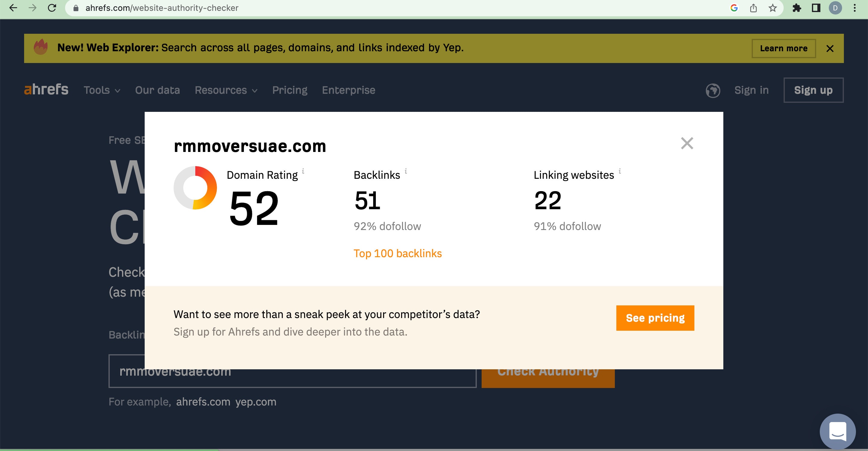Open Top 100 backlinks

398,253
